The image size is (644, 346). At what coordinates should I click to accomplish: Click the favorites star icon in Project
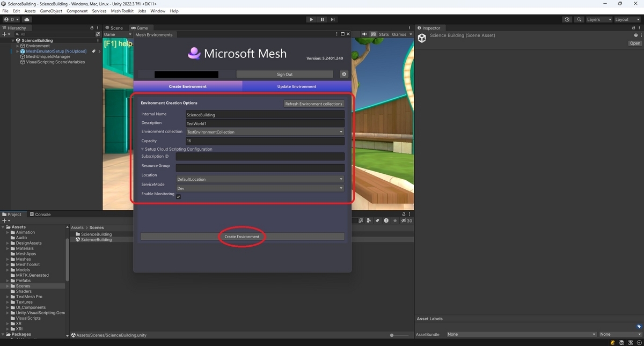(x=395, y=220)
